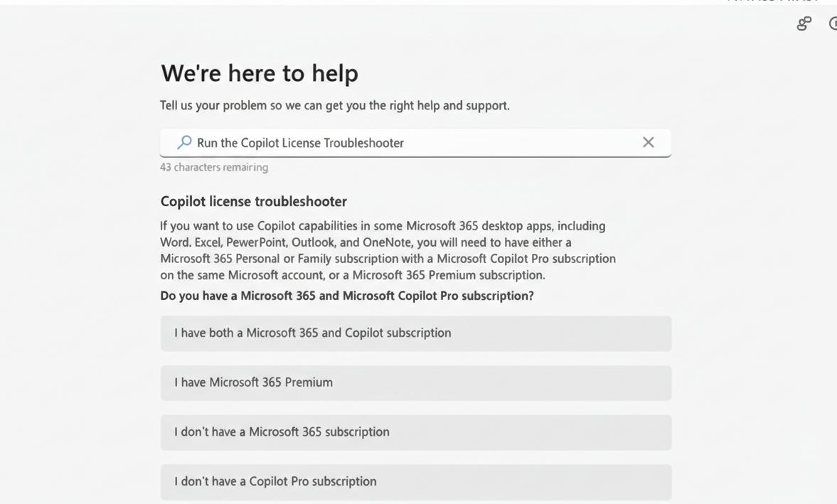Start a new search via the magnifying glass
This screenshot has width=837, height=504.
183,142
